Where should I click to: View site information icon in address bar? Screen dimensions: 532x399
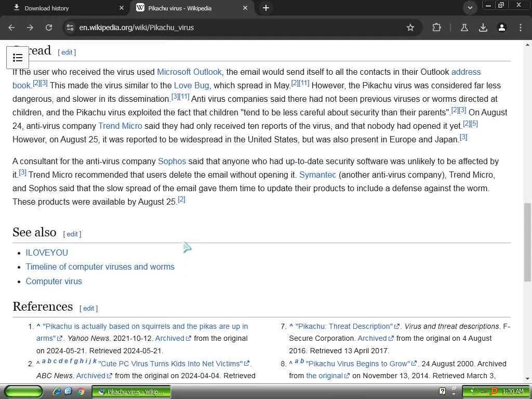(70, 28)
